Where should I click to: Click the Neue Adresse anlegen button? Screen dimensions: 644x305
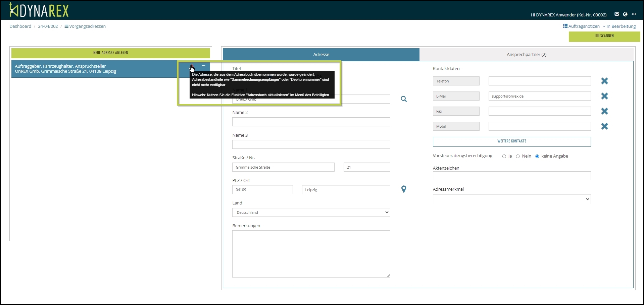(111, 53)
